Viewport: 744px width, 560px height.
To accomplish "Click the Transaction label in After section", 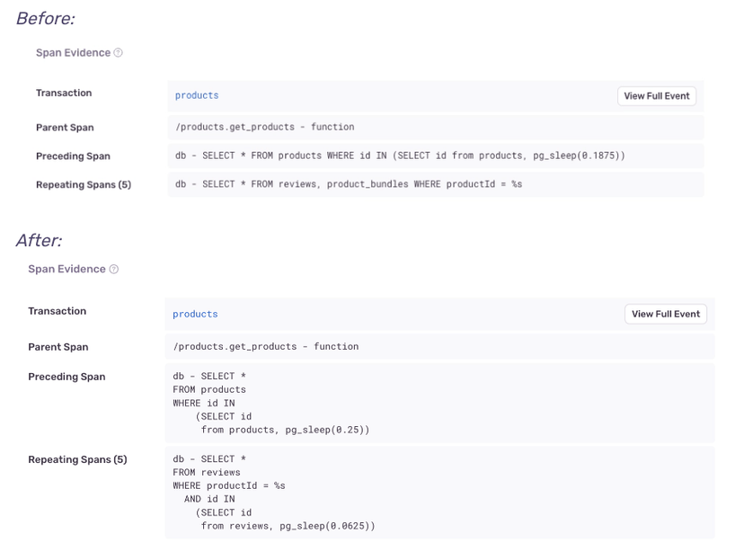I will tap(57, 311).
